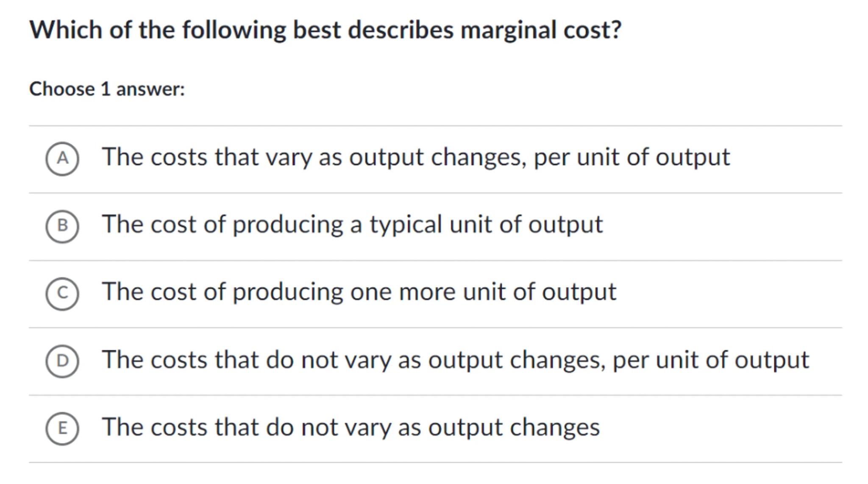
Task: Click the words "marginal cost?" in the question
Action: click(x=541, y=30)
